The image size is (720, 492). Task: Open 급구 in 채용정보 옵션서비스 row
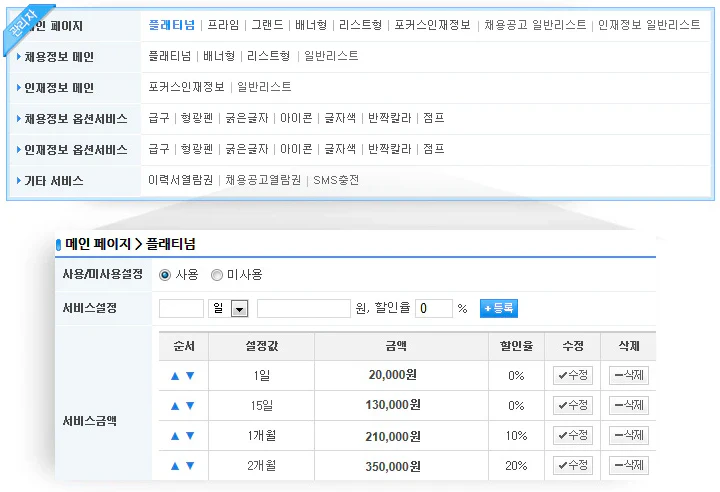pos(159,118)
